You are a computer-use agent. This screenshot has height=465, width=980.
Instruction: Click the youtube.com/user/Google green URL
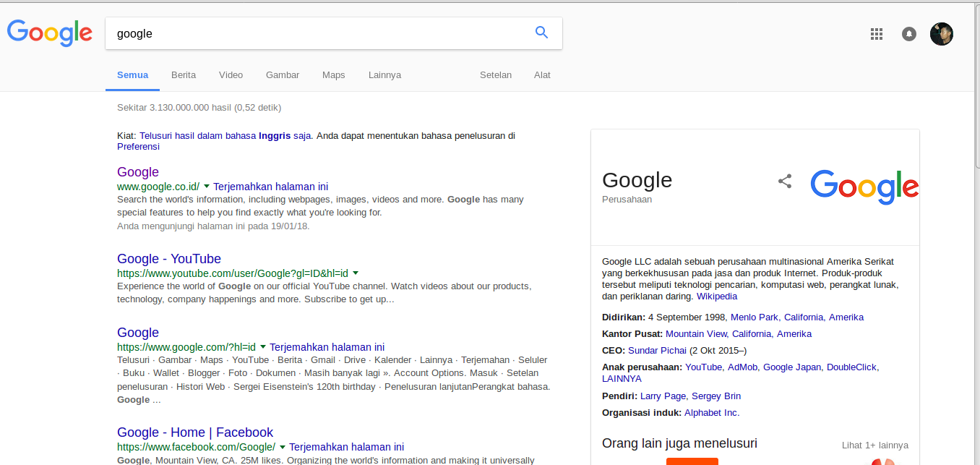pyautogui.click(x=233, y=273)
